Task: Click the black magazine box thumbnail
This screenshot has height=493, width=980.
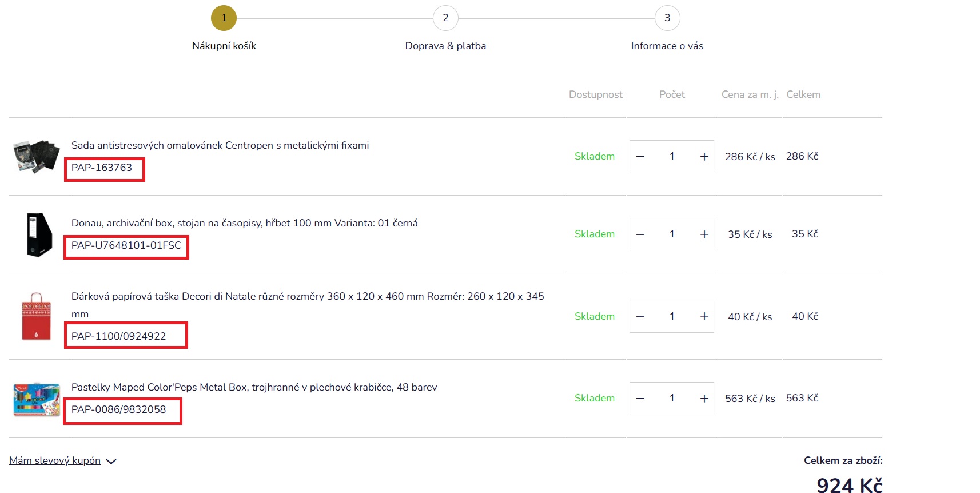Action: (x=39, y=234)
